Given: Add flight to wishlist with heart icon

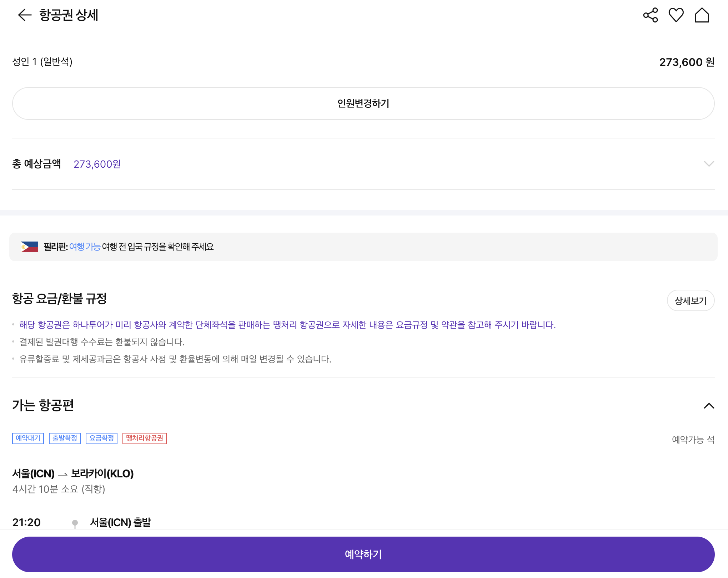Looking at the screenshot, I should 676,15.
